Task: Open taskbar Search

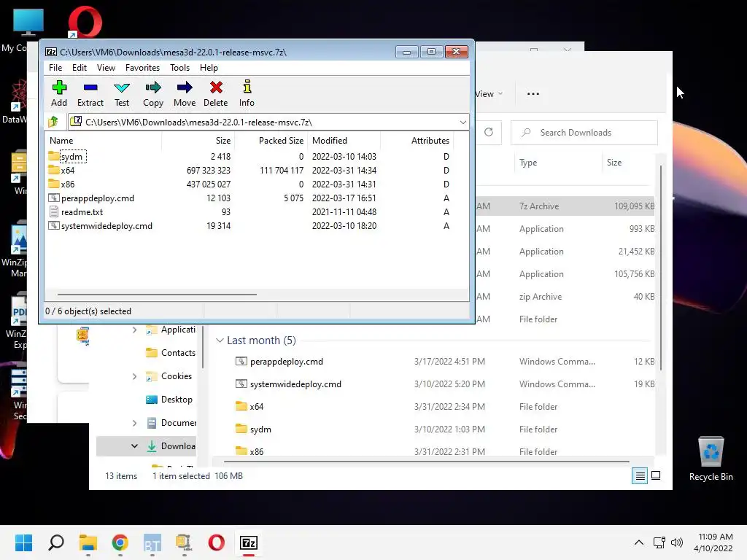Action: pos(56,542)
